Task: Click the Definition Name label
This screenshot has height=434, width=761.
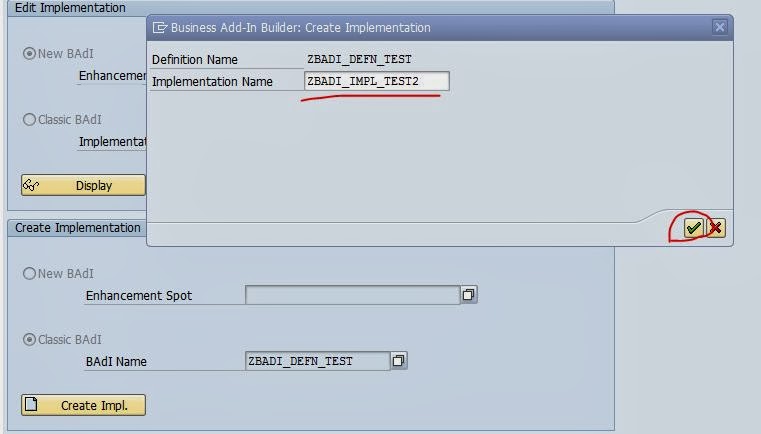Action: coord(195,60)
